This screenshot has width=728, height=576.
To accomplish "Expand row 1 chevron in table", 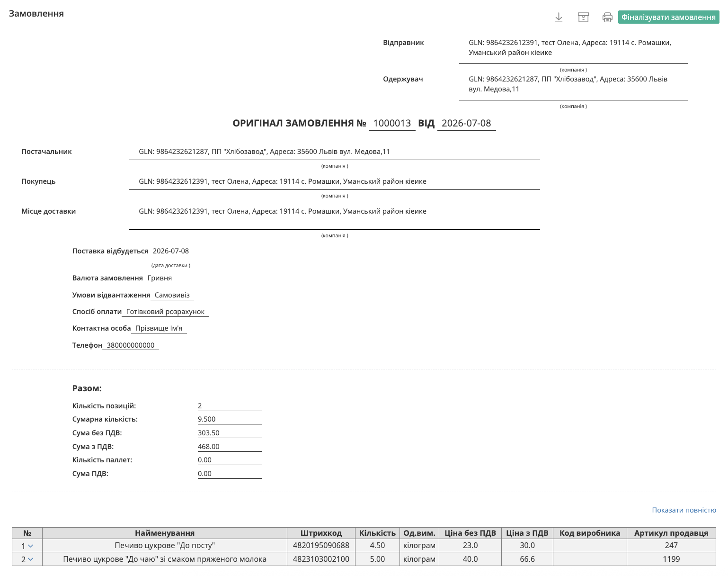I will (31, 546).
